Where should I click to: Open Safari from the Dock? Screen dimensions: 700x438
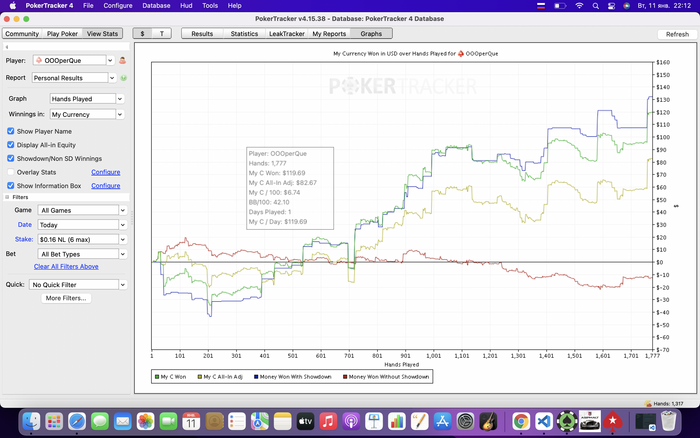coord(77,421)
